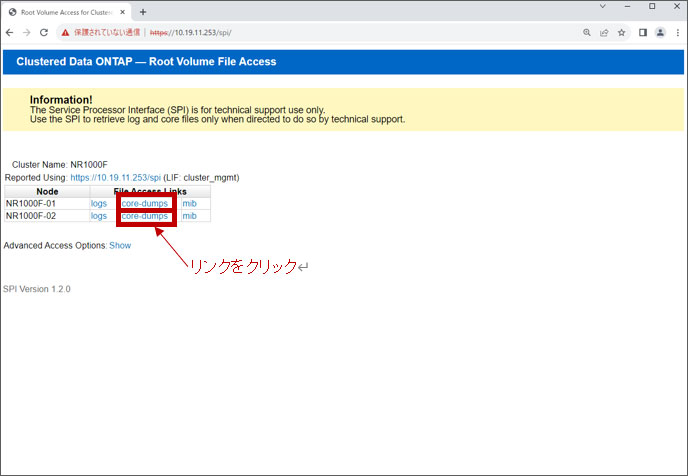Image resolution: width=688 pixels, height=476 pixels.
Task: Toggle the browser side panel icon
Action: pyautogui.click(x=643, y=32)
